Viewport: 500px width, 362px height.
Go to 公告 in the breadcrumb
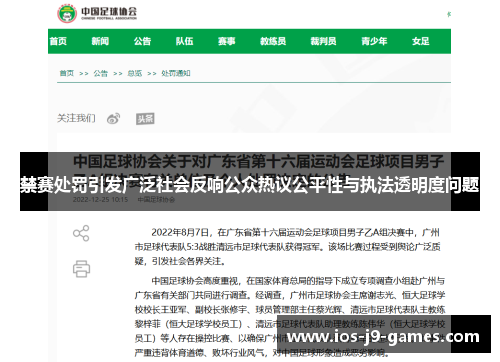[x=101, y=73]
